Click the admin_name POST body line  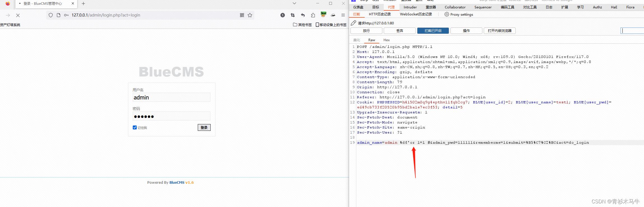tap(473, 143)
